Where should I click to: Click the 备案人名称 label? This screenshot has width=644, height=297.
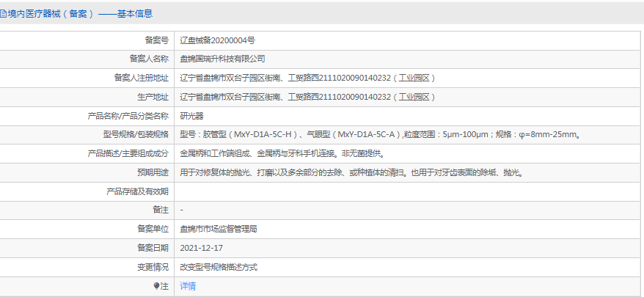tap(149, 59)
